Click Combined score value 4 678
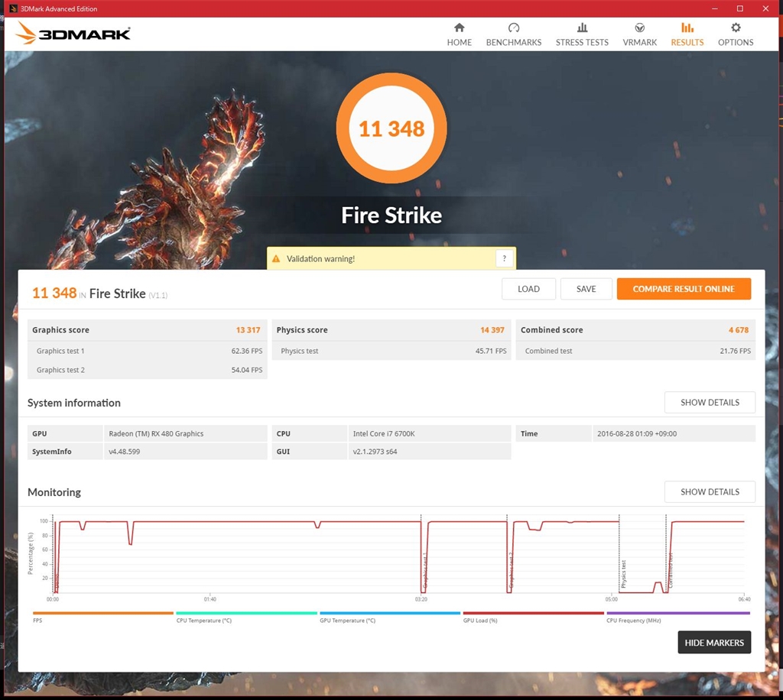 point(738,330)
